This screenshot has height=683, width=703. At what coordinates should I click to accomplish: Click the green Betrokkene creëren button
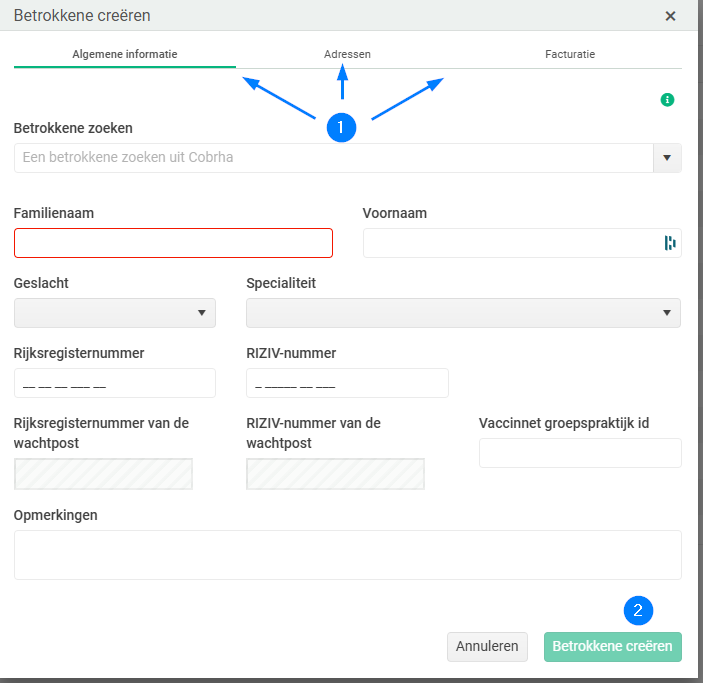point(612,646)
